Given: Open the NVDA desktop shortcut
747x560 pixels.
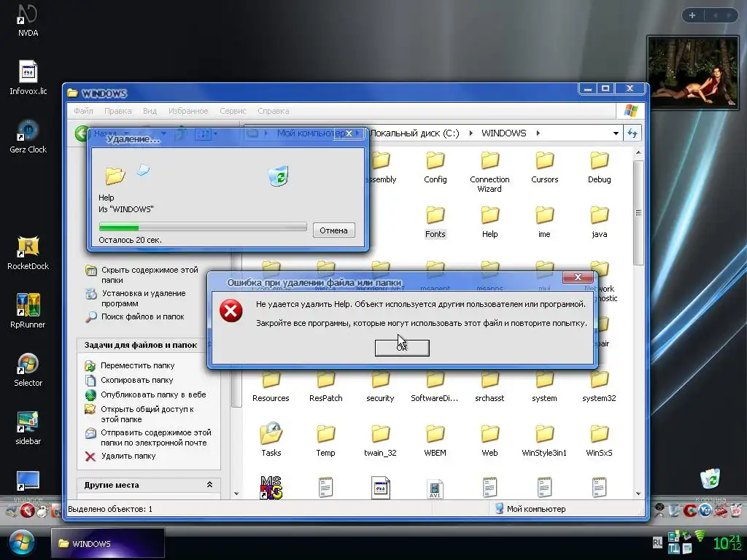Looking at the screenshot, I should [x=28, y=20].
